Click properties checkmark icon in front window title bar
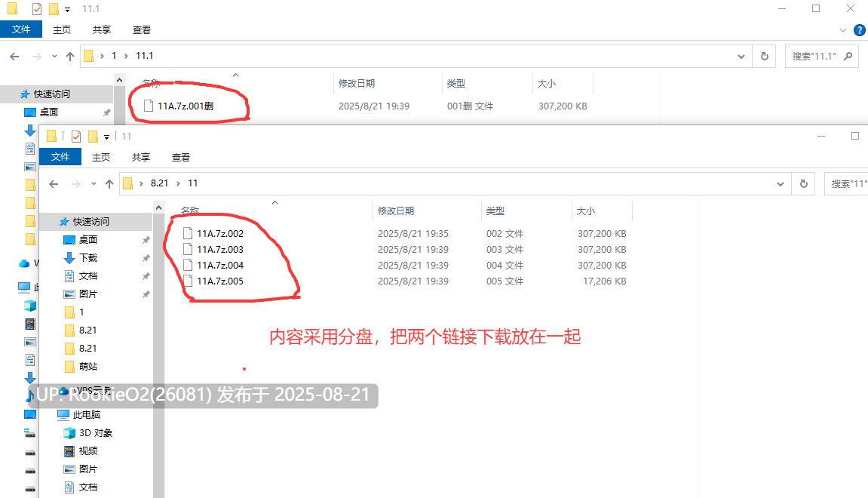This screenshot has width=868, height=498. (x=76, y=137)
